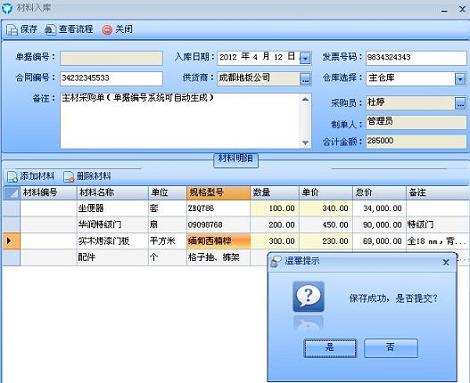Click the app logo icon in title bar
The height and width of the screenshot is (383, 470).
point(7,8)
